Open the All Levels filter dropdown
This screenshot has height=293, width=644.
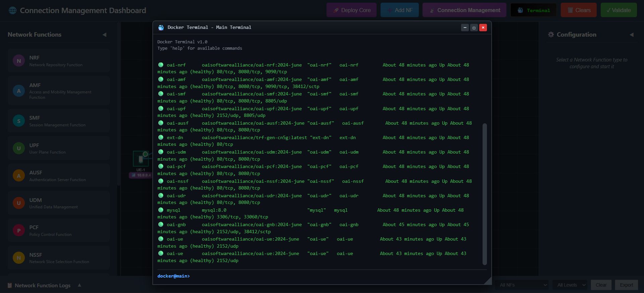tap(570, 285)
